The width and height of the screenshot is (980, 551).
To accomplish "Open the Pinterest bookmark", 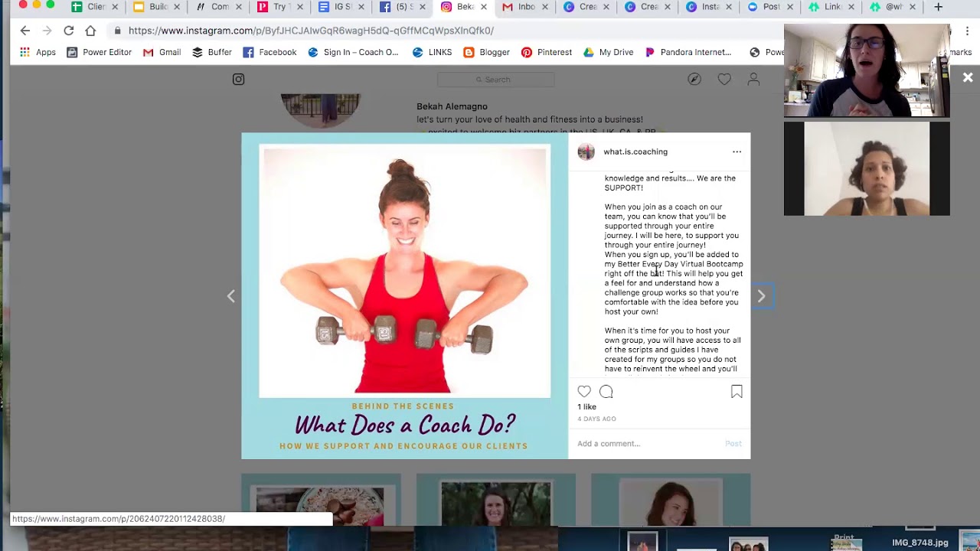I will coord(547,52).
